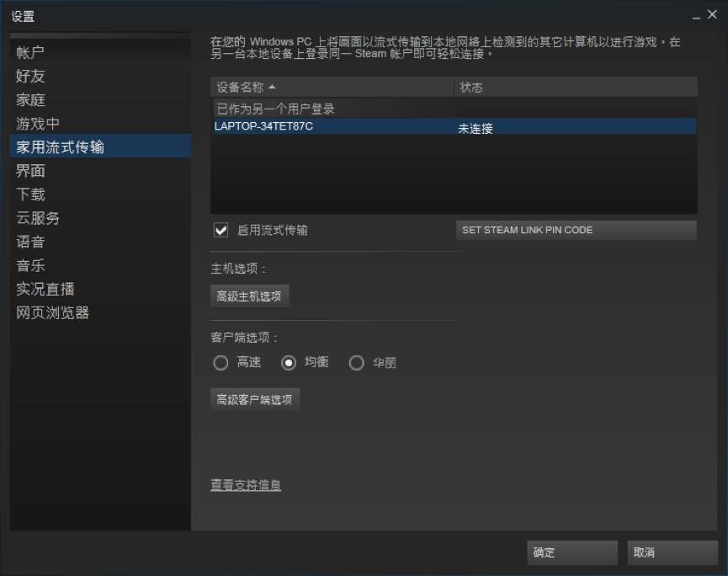
Task: 点击 SET STEAM LINK PIN CODE 按钮
Action: point(576,230)
